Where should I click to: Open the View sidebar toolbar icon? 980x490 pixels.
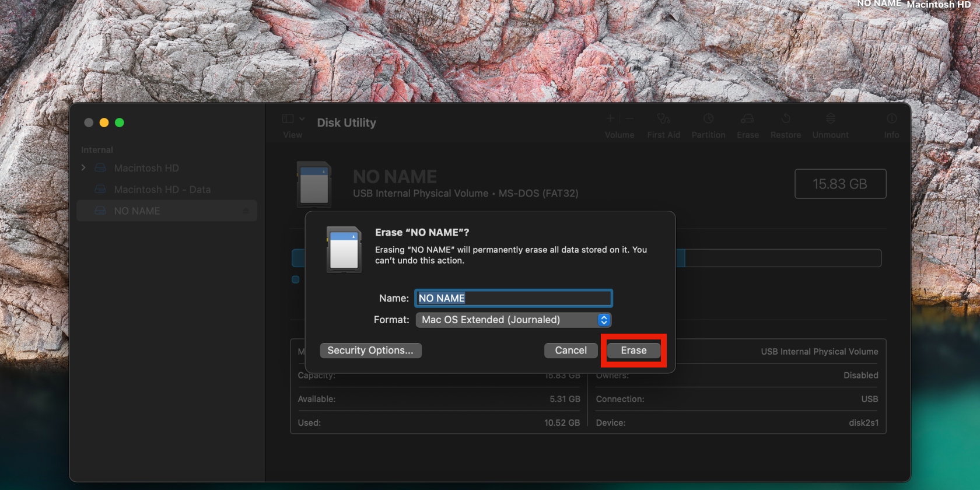click(288, 118)
